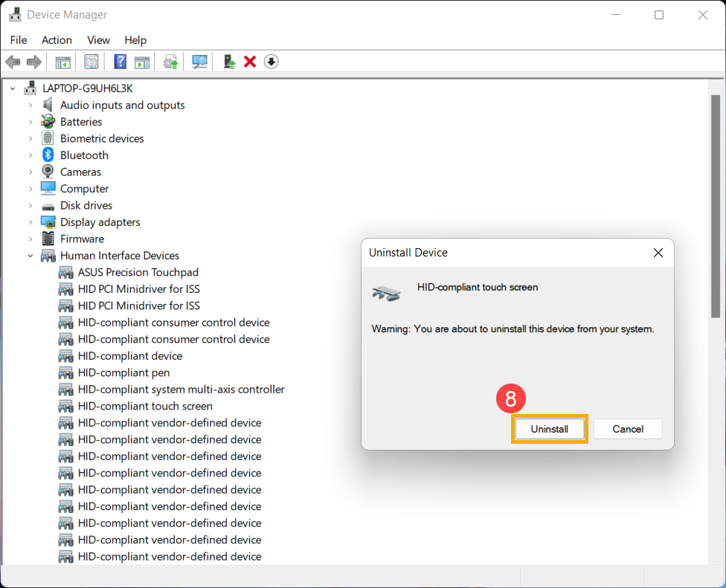This screenshot has height=588, width=726.
Task: Click the LAPTOP-G9UH6L3K computer icon
Action: pyautogui.click(x=30, y=88)
